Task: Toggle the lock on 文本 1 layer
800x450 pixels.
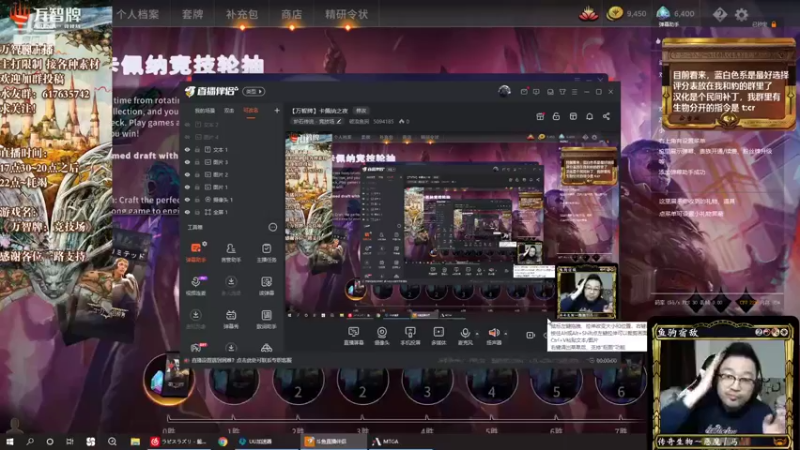Action: pyautogui.click(x=197, y=149)
